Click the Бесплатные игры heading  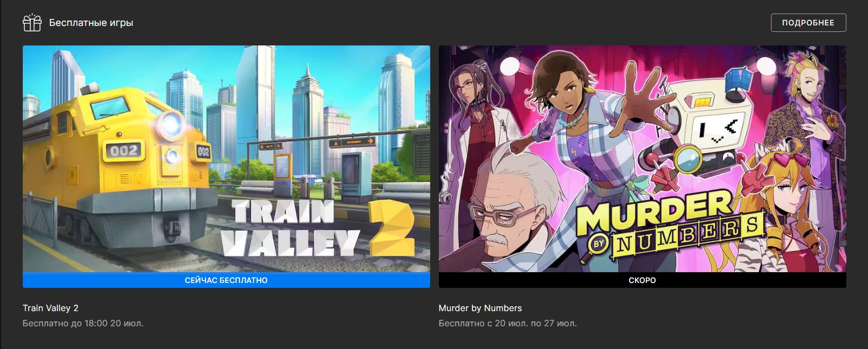point(91,23)
